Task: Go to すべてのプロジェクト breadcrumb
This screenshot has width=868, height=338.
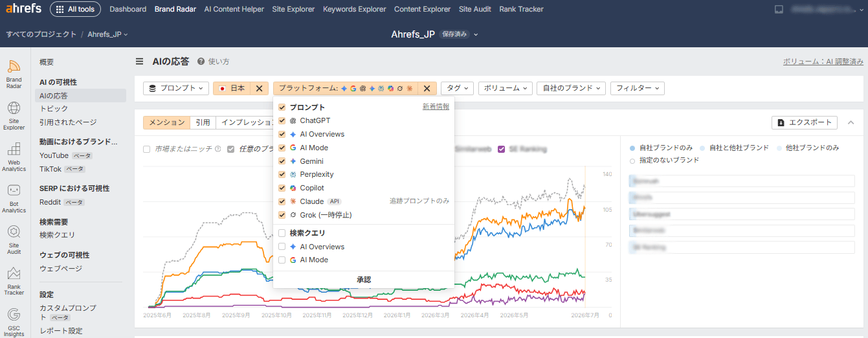Action: (41, 34)
